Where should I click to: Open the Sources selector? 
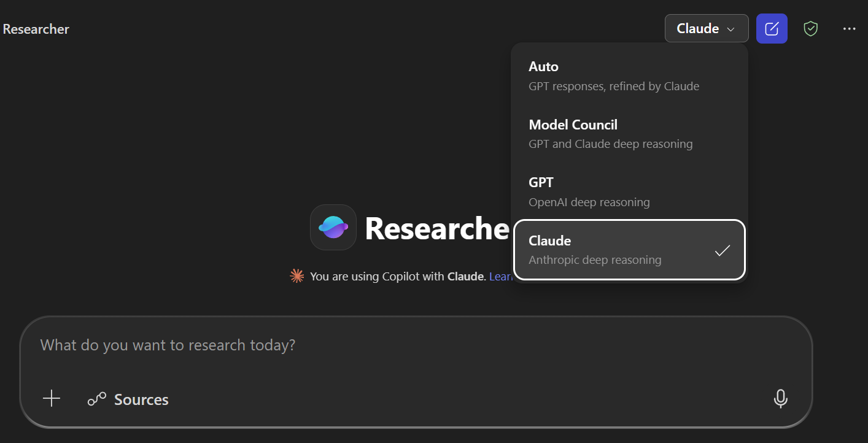click(x=128, y=399)
